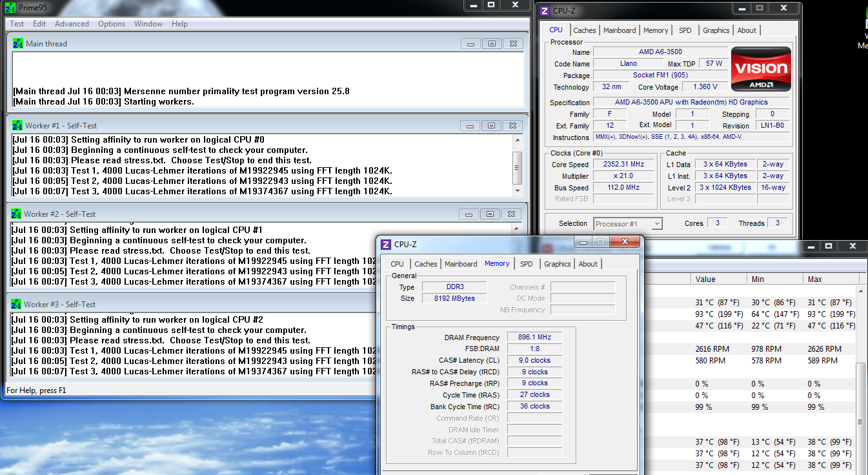Switch to Graphics tab in front CPU-Z window
The image size is (868, 475).
[558, 264]
